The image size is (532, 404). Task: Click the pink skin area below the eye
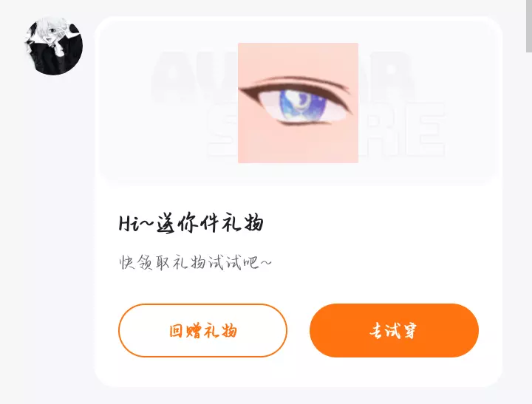298,144
